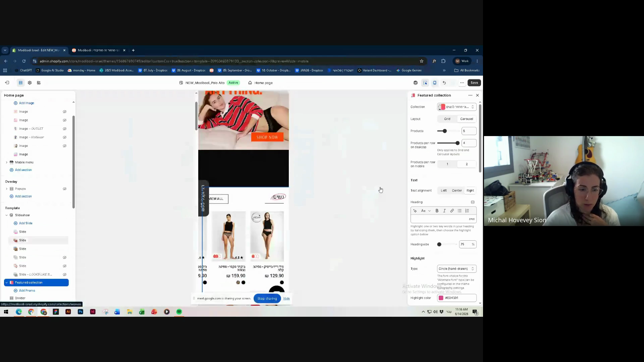This screenshot has height=362, width=644.
Task: Show the Slide – LOOKS LIKE S... slide
Action: coord(64,275)
